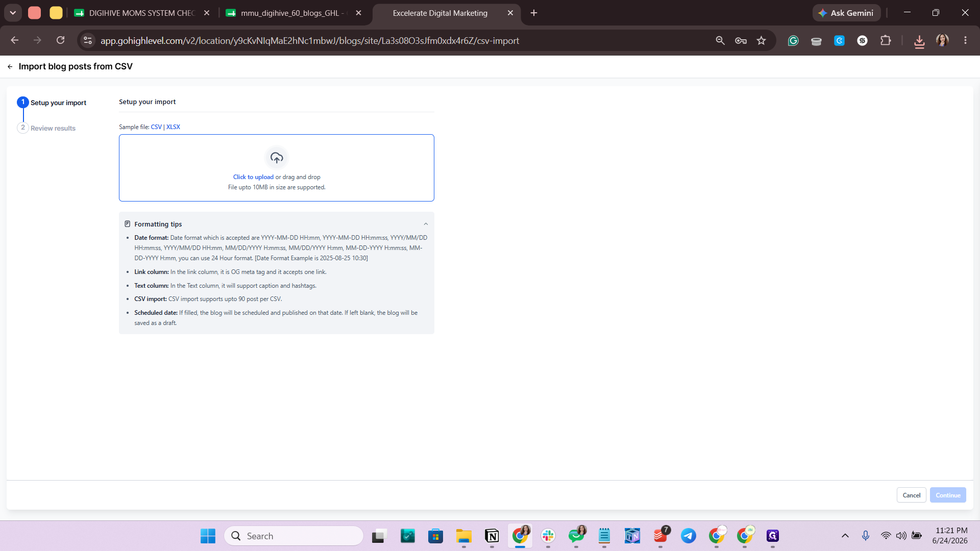Open the Todoist taskbar app with badge 7
The height and width of the screenshot is (551, 980).
click(x=660, y=536)
